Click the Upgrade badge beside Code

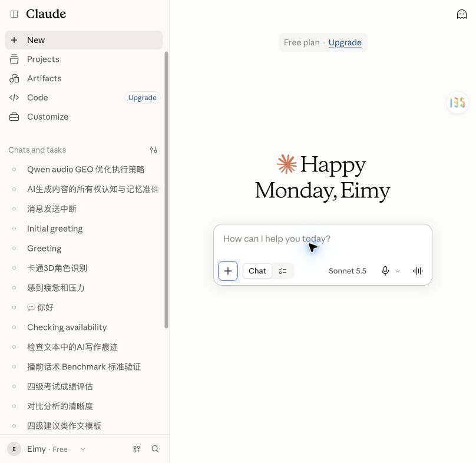(143, 97)
